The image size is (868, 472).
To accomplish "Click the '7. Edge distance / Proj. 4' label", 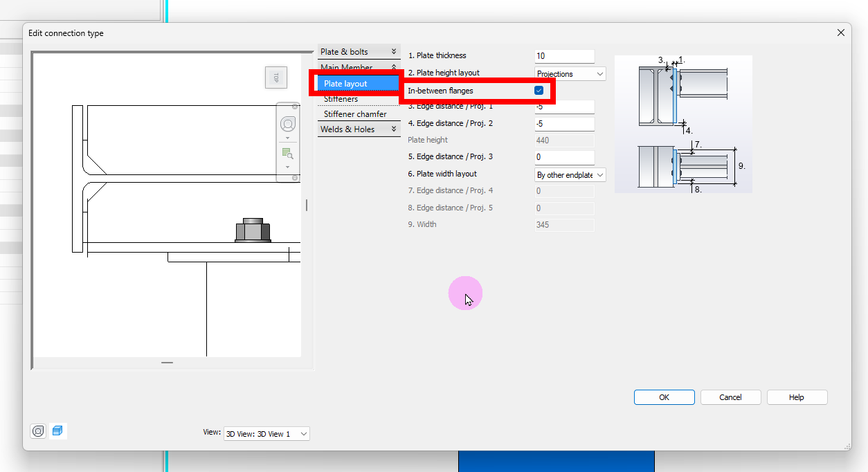I will 451,190.
